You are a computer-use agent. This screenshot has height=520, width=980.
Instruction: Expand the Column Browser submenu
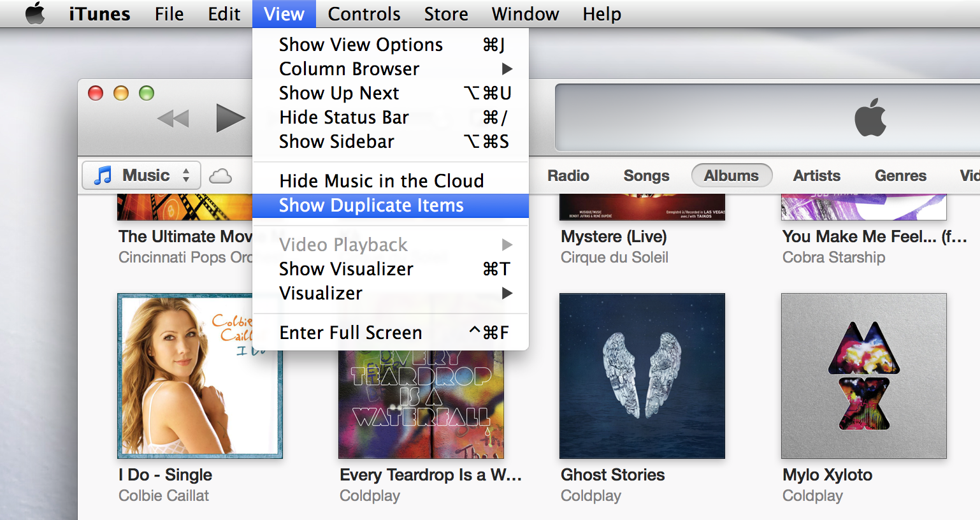391,69
